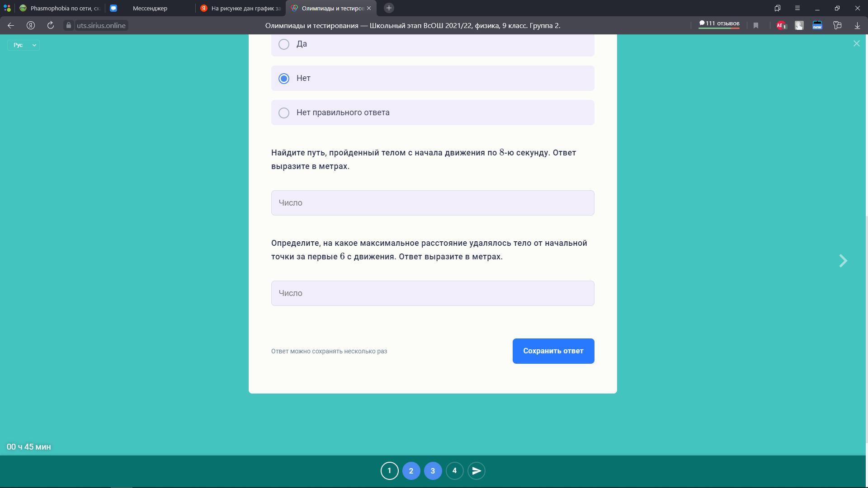Go to question 4 button
This screenshot has height=488, width=868.
[454, 471]
